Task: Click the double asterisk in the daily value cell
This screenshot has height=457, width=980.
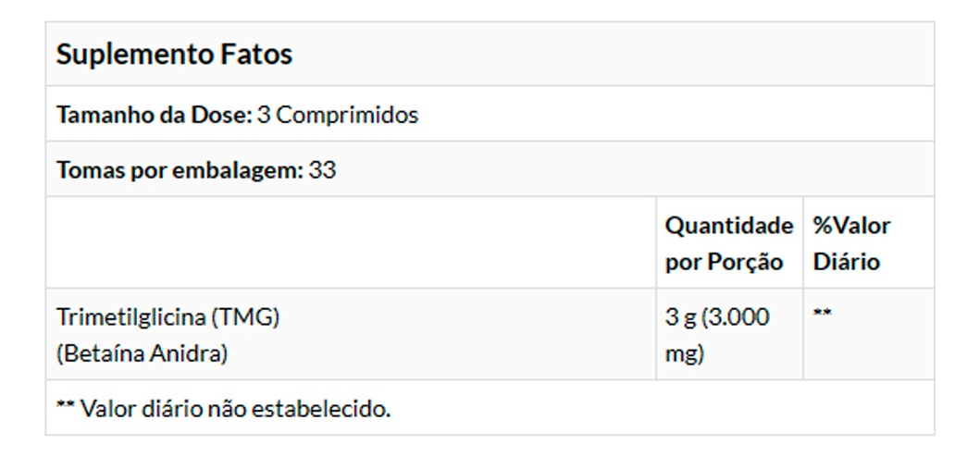Action: [x=822, y=315]
